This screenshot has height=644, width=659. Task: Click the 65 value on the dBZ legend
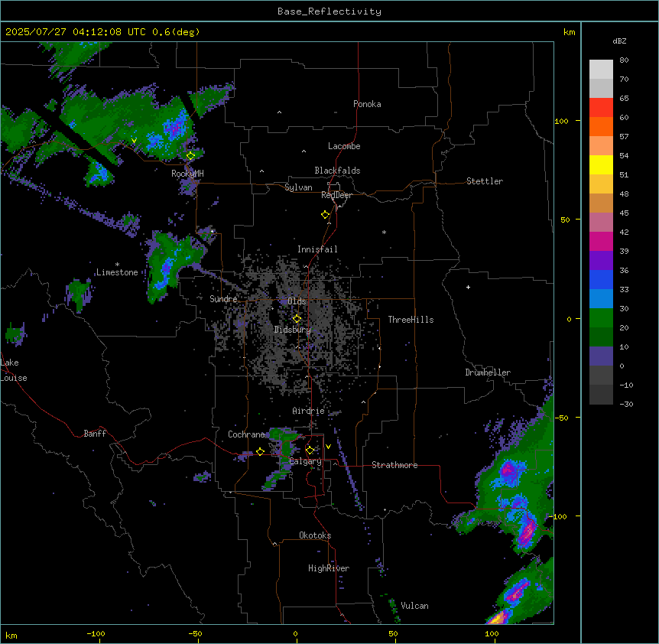[x=624, y=99]
